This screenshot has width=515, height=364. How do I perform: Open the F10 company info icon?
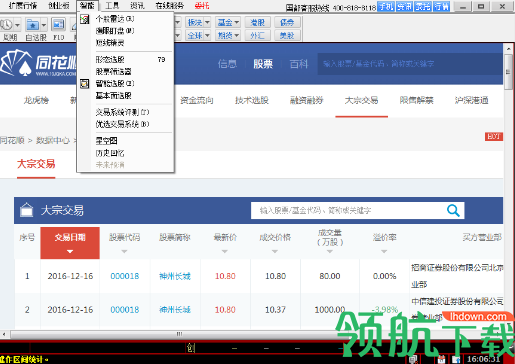[x=59, y=25]
